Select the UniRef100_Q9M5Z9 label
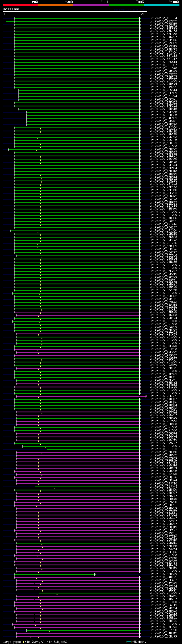Screen dimensions: 182x644 tap(163, 71)
